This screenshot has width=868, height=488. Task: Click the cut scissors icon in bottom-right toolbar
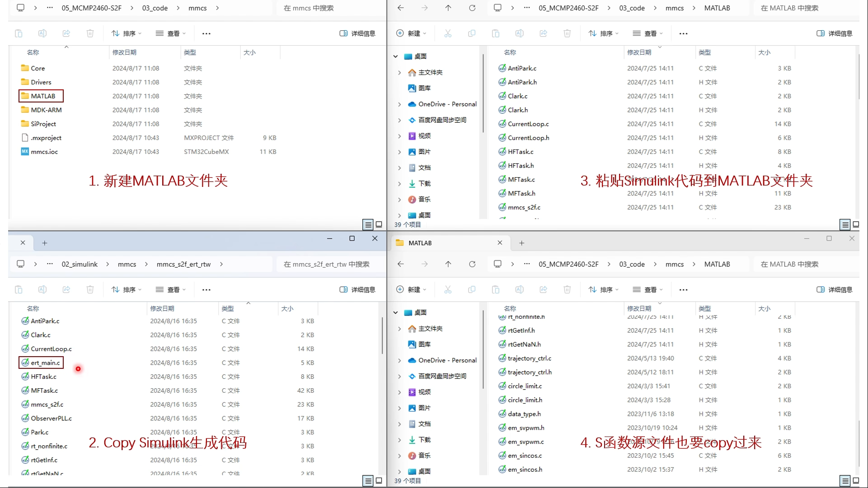coord(448,289)
